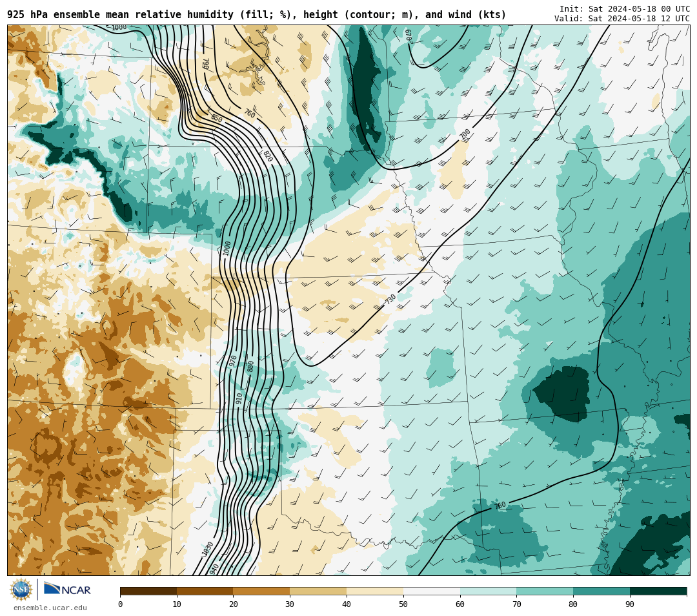697x616 pixels.
Task: Select the map title text about 925 hPa humidity
Action: (x=256, y=15)
